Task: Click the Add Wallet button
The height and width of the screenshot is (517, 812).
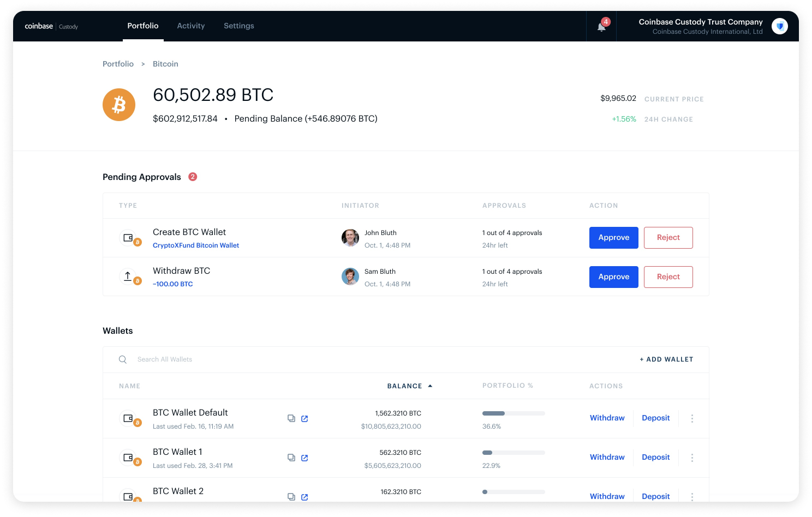Action: click(666, 359)
